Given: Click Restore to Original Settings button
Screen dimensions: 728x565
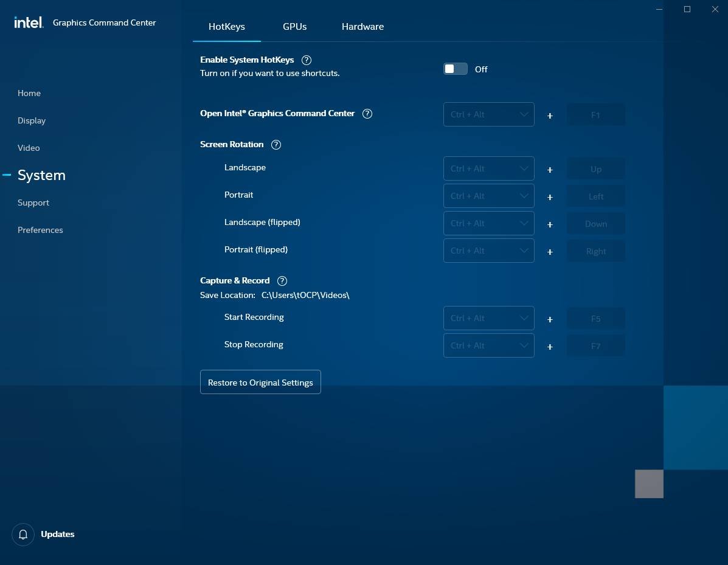Looking at the screenshot, I should coord(260,383).
